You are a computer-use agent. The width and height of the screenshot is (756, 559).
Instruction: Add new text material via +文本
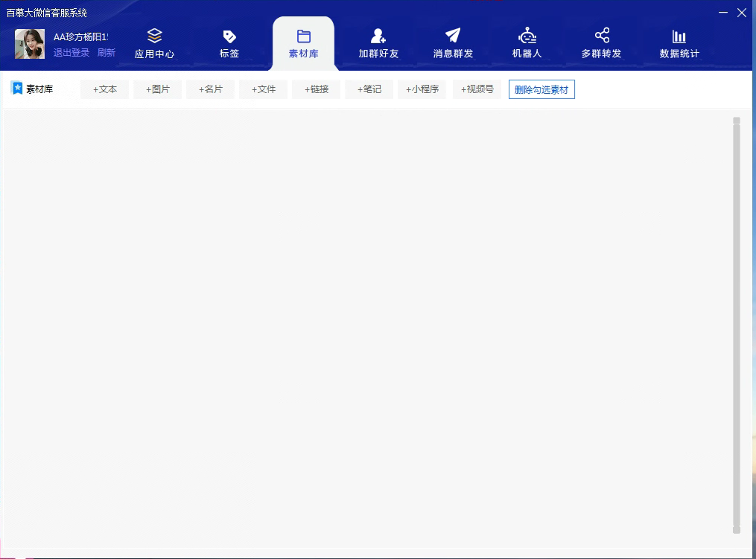(104, 89)
